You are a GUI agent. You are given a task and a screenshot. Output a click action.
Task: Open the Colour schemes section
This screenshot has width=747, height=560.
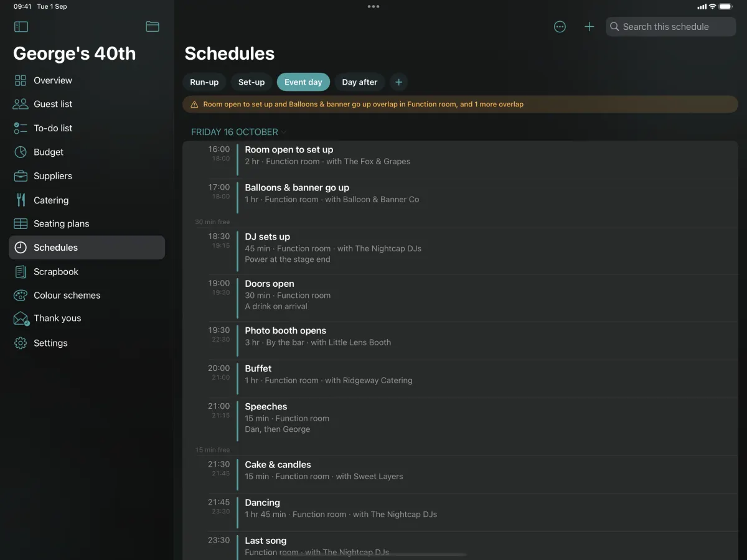(87, 296)
